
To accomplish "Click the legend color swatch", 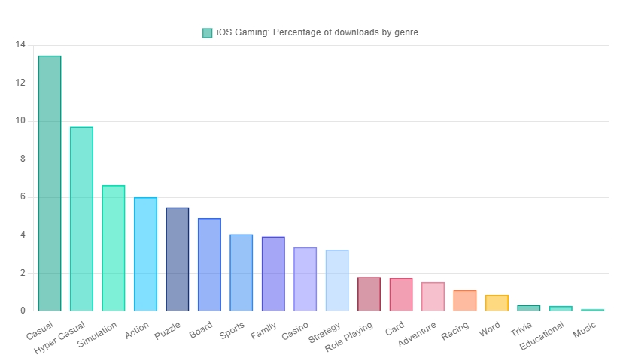I will click(208, 32).
